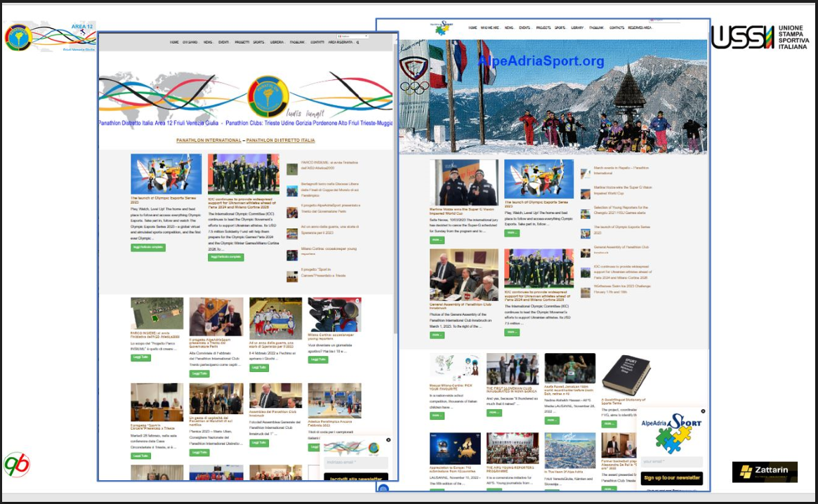Click the Panathlon emblem in the banner
Viewport: 818px width, 504px height.
click(268, 97)
